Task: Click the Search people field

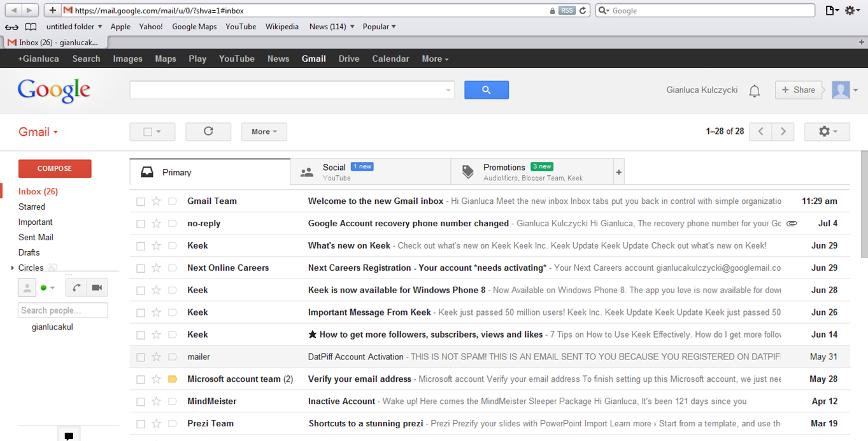Action: pyautogui.click(x=63, y=310)
